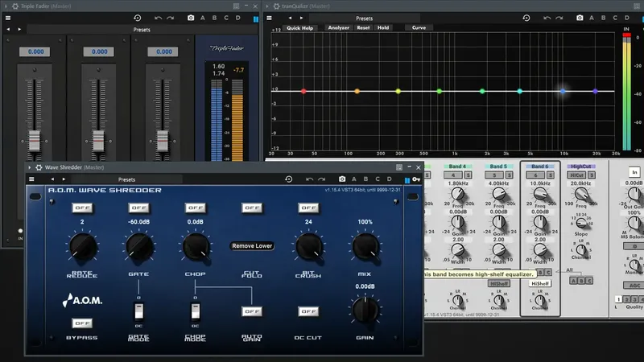Click the second Triple Fader slider handle
The image size is (644, 362).
(98, 141)
